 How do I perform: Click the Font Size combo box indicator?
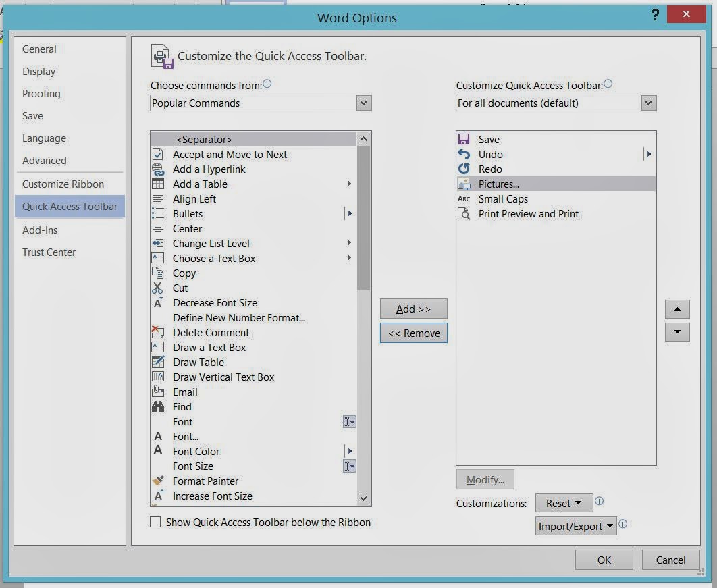(x=349, y=466)
